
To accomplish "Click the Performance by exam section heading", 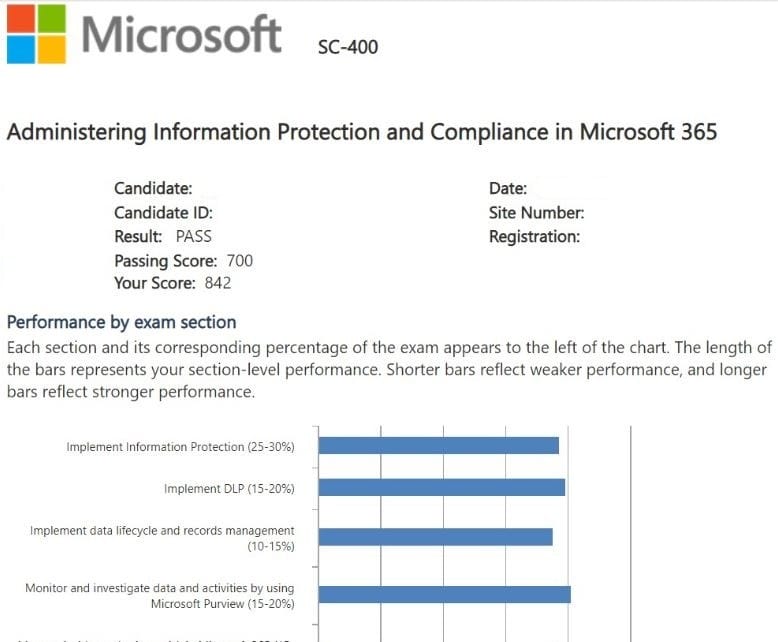I will point(121,322).
